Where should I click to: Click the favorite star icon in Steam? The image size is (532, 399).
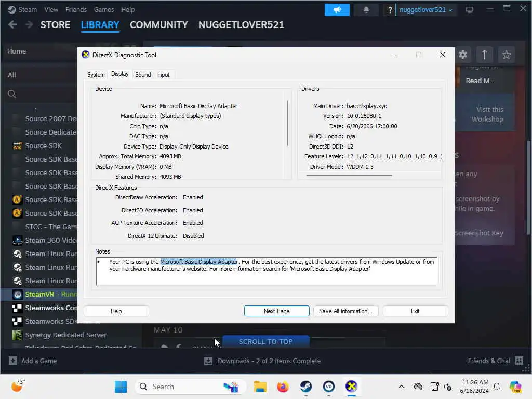point(507,55)
